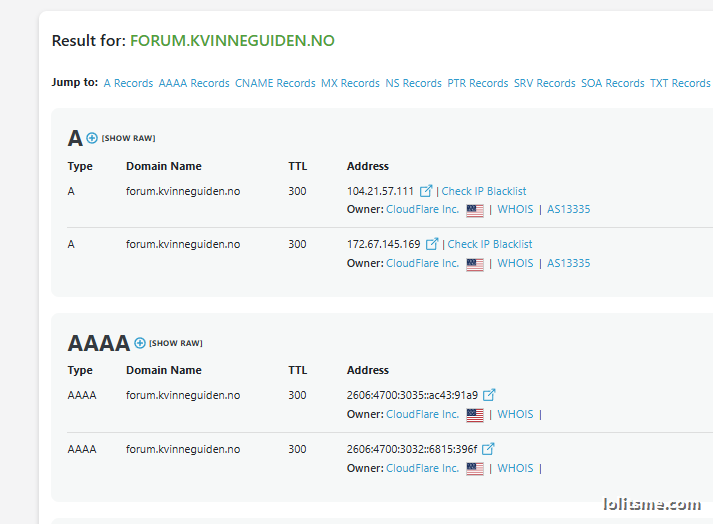The width and height of the screenshot is (713, 524).
Task: Open AS13335 link under 172.67.145.169
Action: click(568, 263)
